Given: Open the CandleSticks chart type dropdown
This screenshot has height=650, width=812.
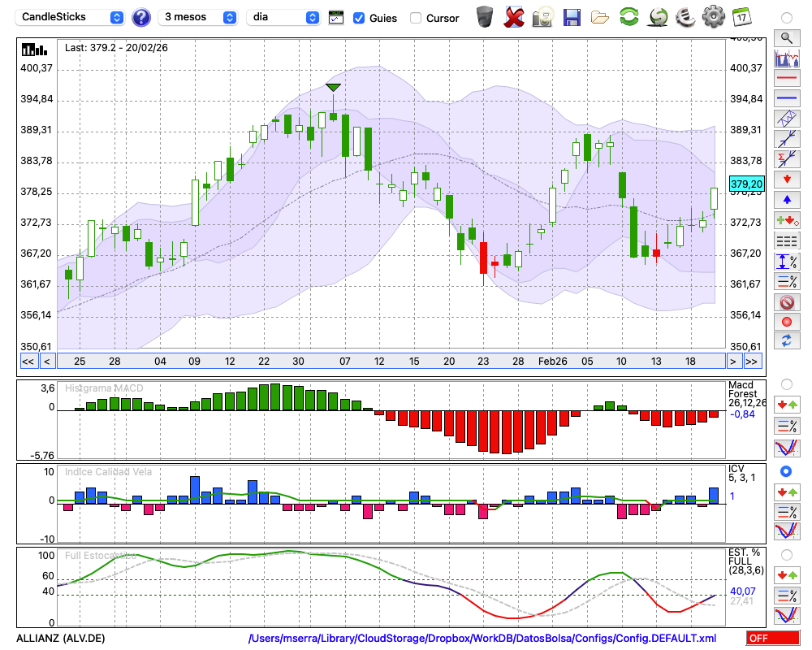Looking at the screenshot, I should tap(71, 17).
